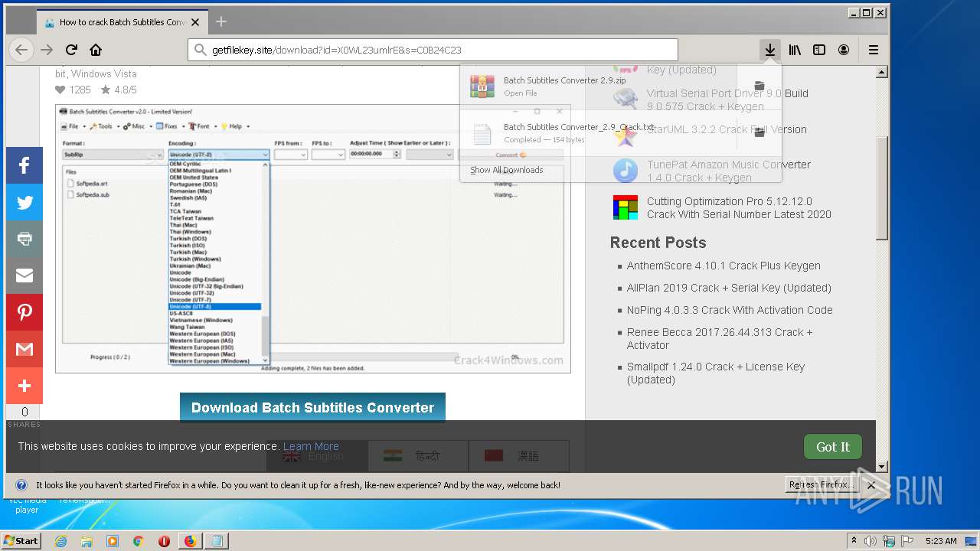Open Action Center flag icon
Viewport: 980px width, 551px height.
(909, 541)
